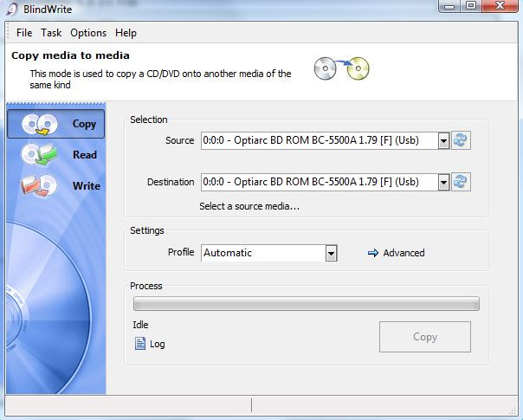Refresh the Source drive list
The image size is (523, 420).
click(462, 140)
